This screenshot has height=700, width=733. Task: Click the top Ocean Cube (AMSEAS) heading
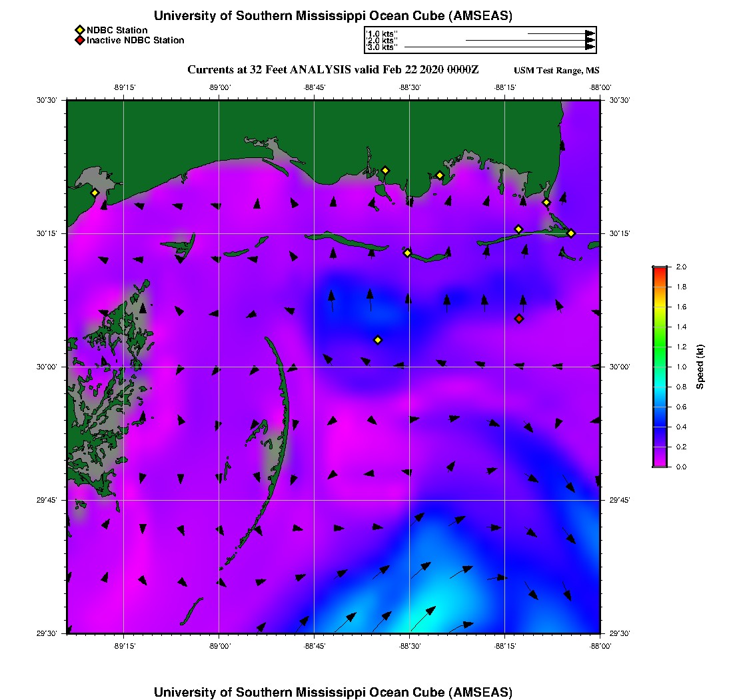coord(333,16)
